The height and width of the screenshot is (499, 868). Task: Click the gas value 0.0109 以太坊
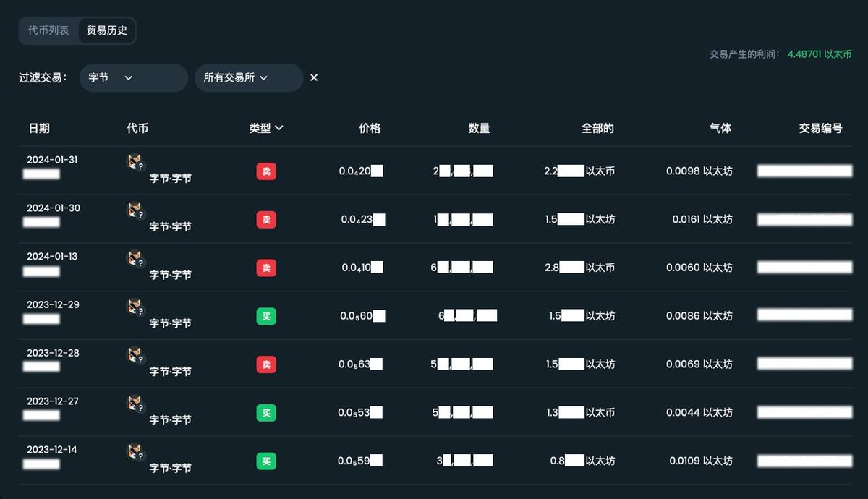click(701, 461)
